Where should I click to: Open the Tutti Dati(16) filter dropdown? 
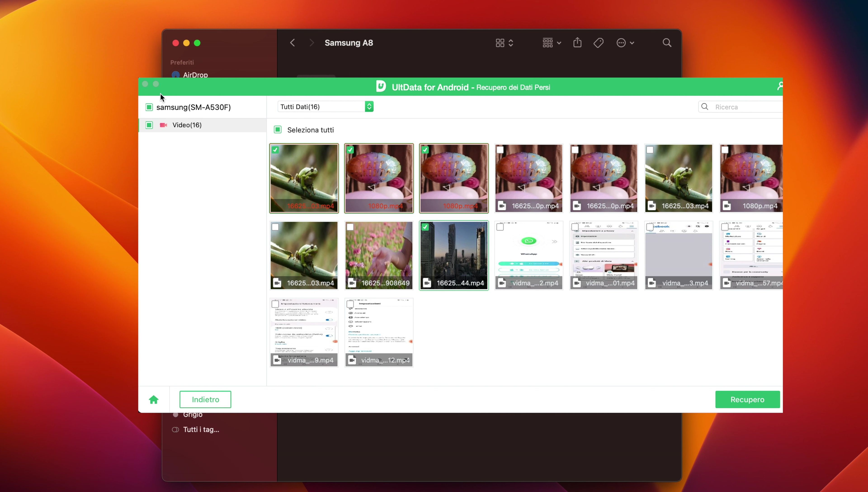tap(325, 107)
